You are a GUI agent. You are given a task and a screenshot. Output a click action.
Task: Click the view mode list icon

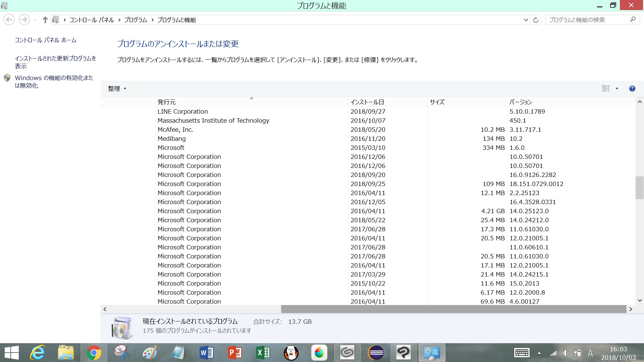pos(606,88)
